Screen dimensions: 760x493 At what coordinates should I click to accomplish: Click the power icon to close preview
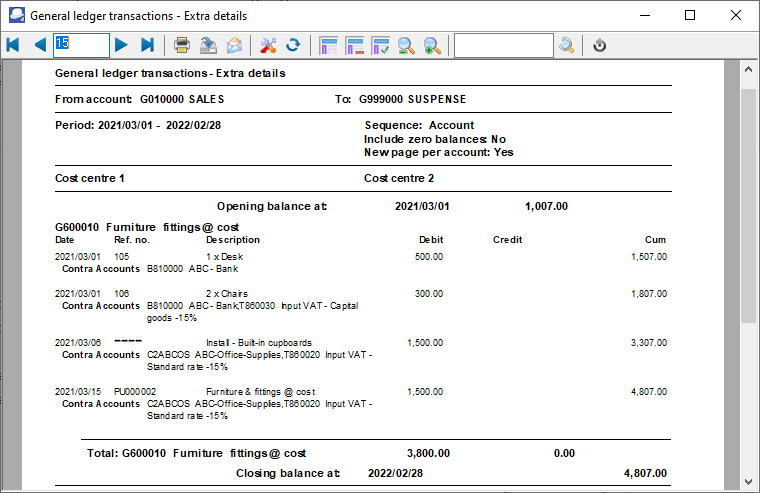(x=600, y=45)
